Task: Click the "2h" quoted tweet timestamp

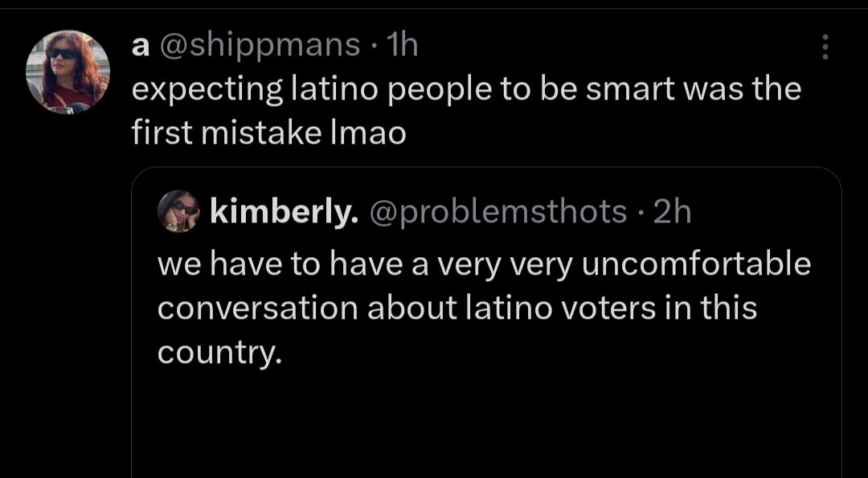Action: (x=672, y=211)
